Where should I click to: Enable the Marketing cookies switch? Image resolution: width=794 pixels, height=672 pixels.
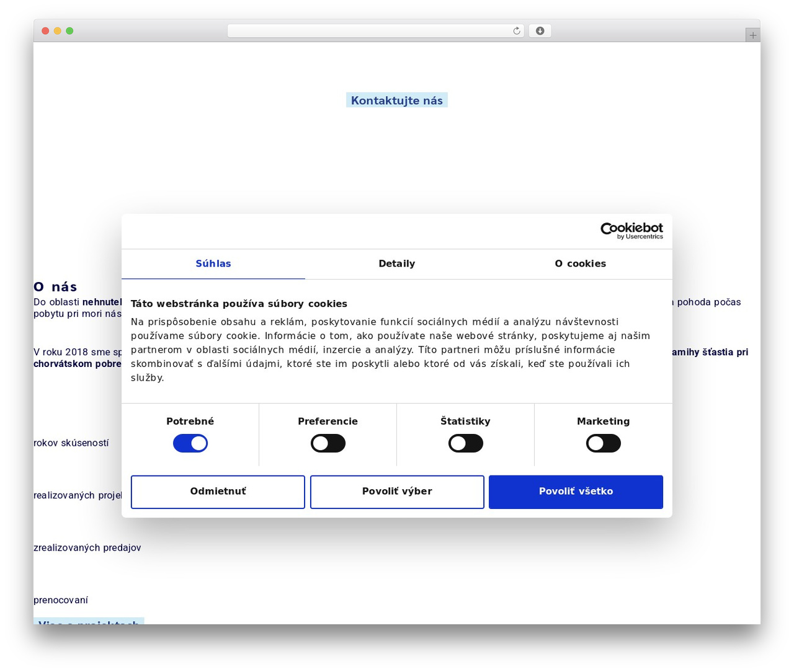(604, 443)
